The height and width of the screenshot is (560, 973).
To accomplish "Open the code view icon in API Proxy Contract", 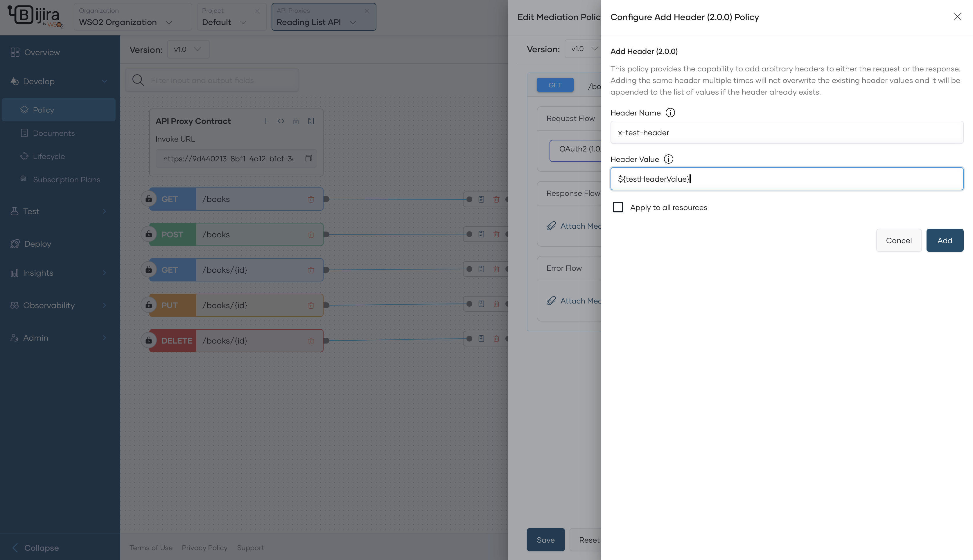I will click(281, 121).
